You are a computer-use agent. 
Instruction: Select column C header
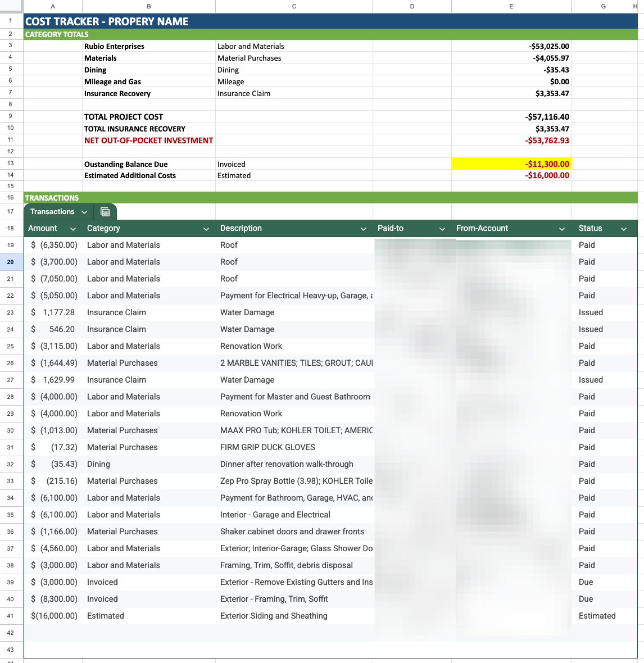pyautogui.click(x=294, y=6)
